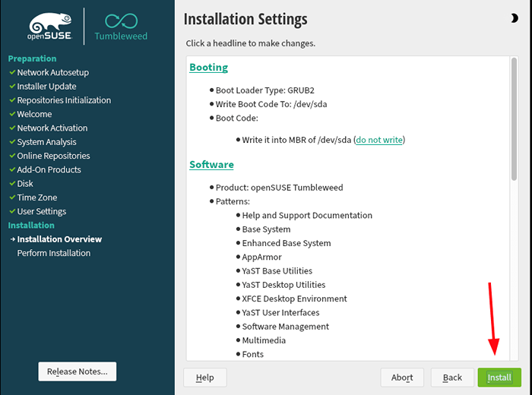Select Perform Installation in sidebar

[54, 253]
